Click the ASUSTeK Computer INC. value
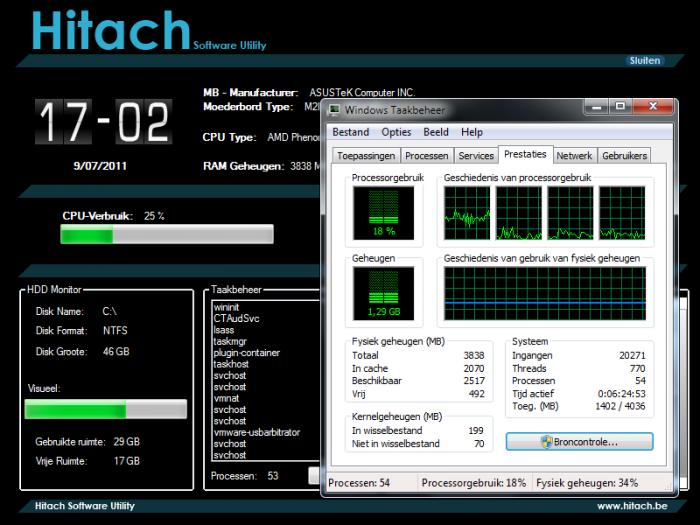The height and width of the screenshot is (525, 700). [362, 93]
